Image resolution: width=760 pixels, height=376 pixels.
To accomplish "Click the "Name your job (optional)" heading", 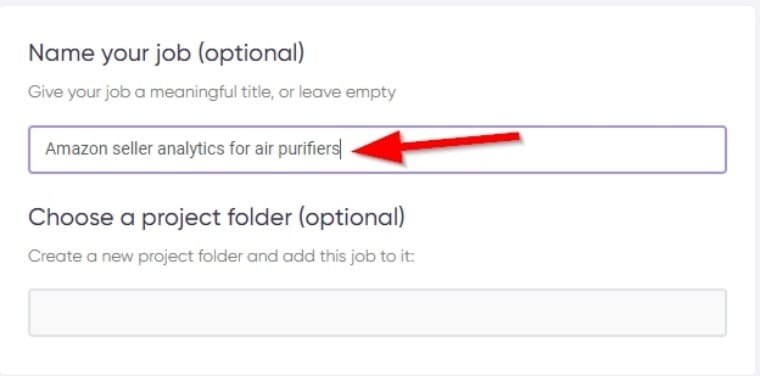I will [166, 53].
